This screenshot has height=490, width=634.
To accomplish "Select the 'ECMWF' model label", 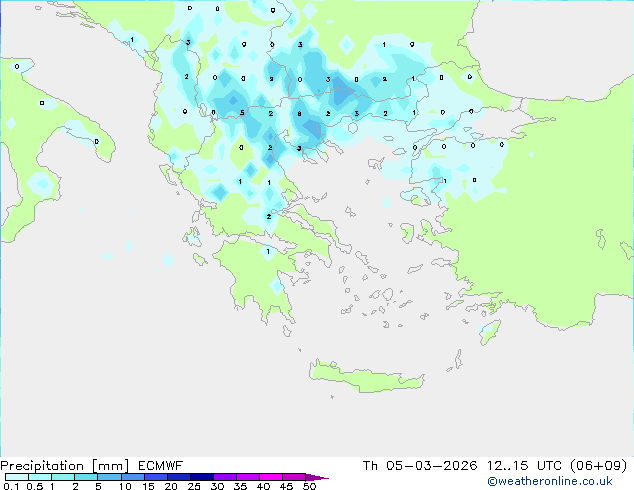I will pyautogui.click(x=161, y=465).
